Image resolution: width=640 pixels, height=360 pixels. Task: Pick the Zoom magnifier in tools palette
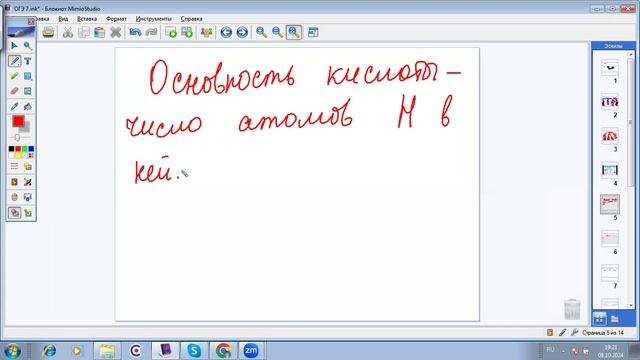[x=28, y=46]
